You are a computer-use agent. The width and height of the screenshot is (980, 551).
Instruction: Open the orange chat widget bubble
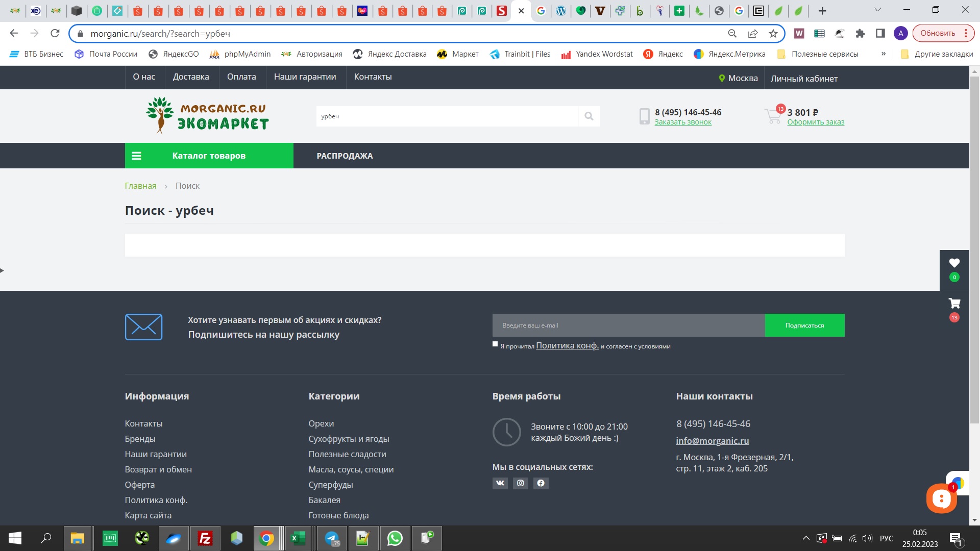point(941,498)
